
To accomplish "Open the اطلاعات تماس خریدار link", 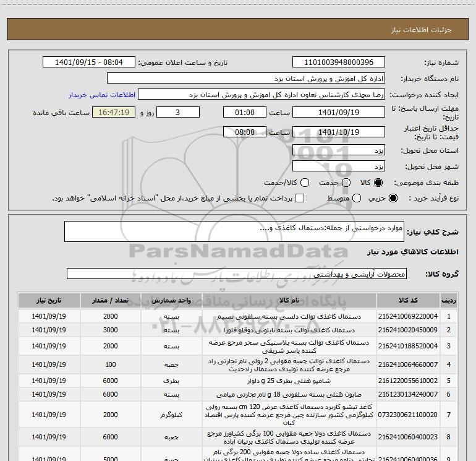I will 102,95.
